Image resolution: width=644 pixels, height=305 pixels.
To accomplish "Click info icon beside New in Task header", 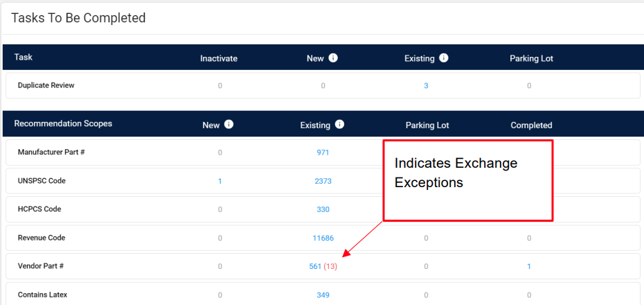I will [x=333, y=58].
